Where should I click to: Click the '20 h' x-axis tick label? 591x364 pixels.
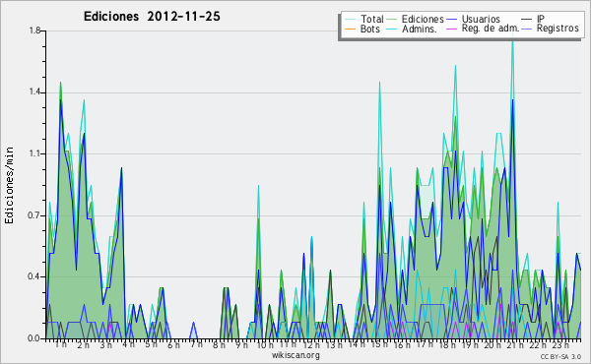pyautogui.click(x=492, y=344)
